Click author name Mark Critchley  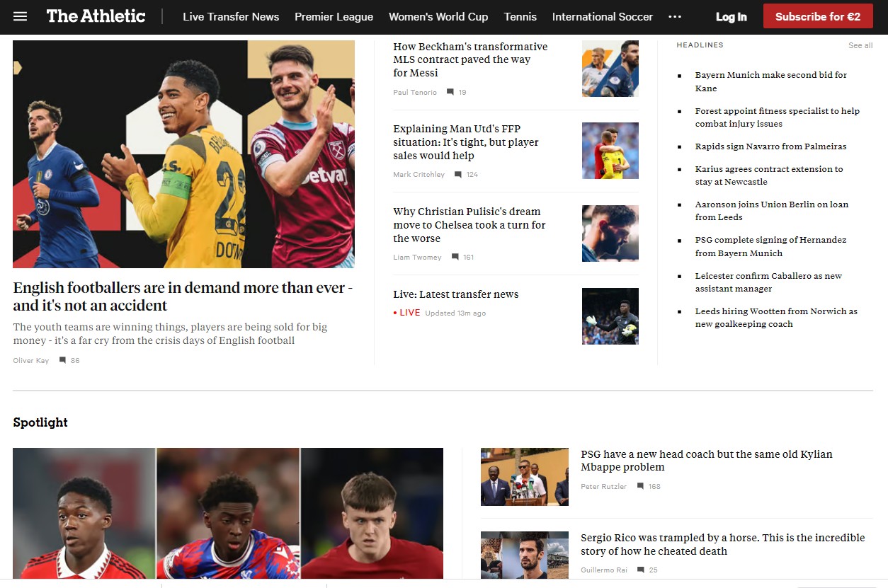coord(419,175)
